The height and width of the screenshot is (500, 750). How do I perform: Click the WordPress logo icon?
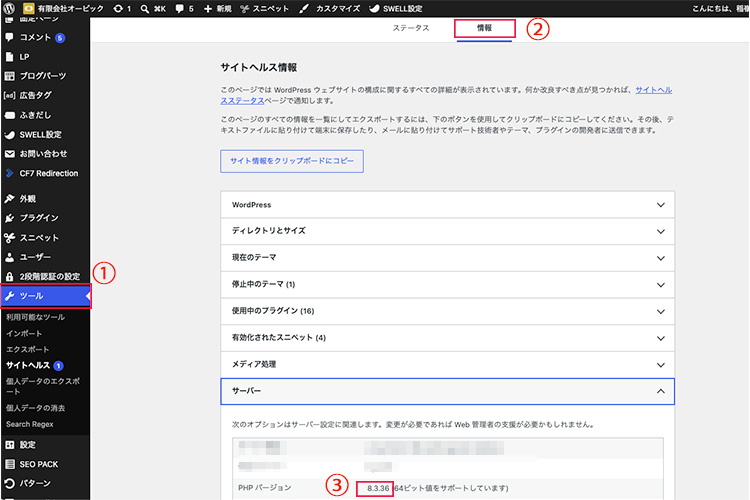point(9,8)
